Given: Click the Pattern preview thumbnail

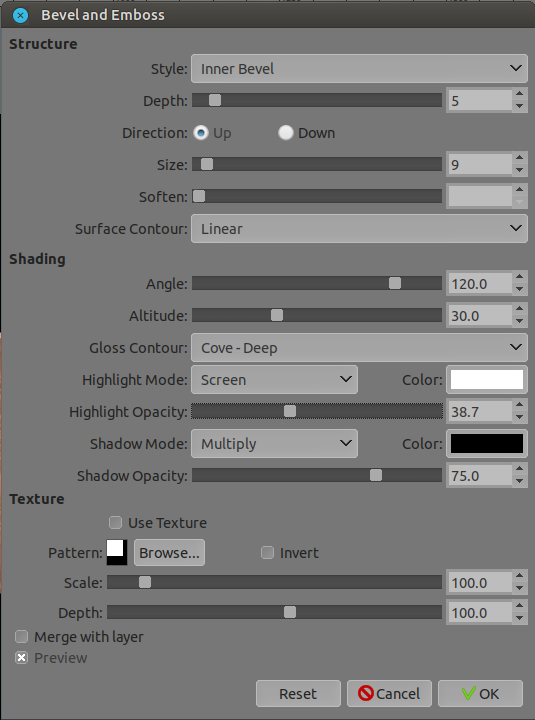Looking at the screenshot, I should pos(117,552).
